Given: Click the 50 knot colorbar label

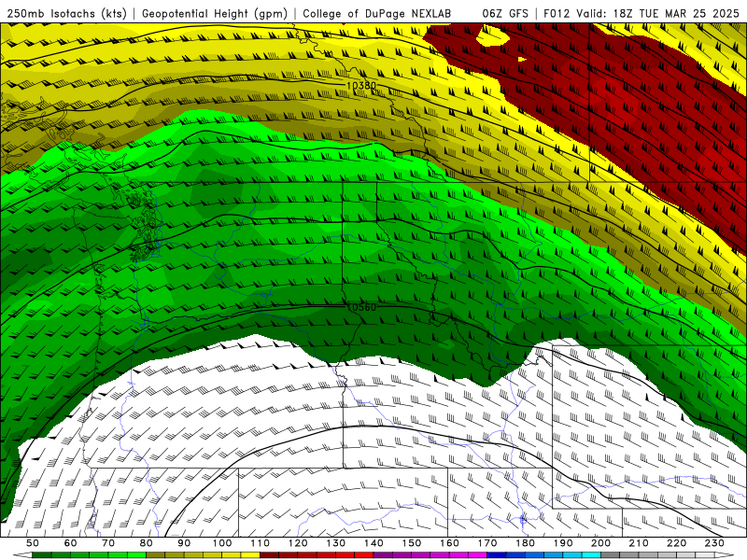Looking at the screenshot, I should pos(33,543).
